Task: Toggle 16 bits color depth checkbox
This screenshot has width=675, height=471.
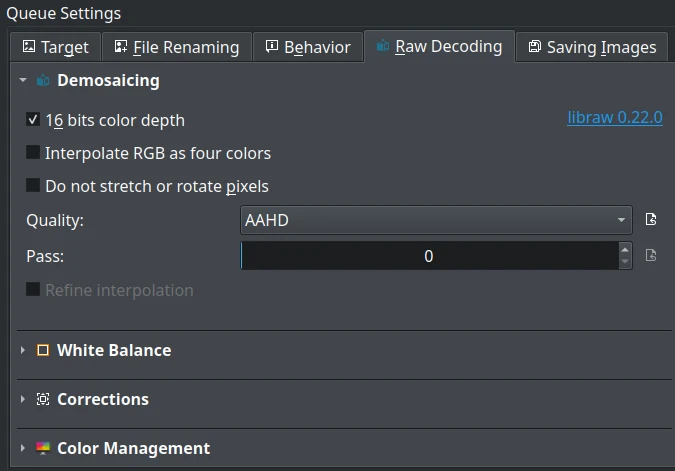Action: (33, 120)
